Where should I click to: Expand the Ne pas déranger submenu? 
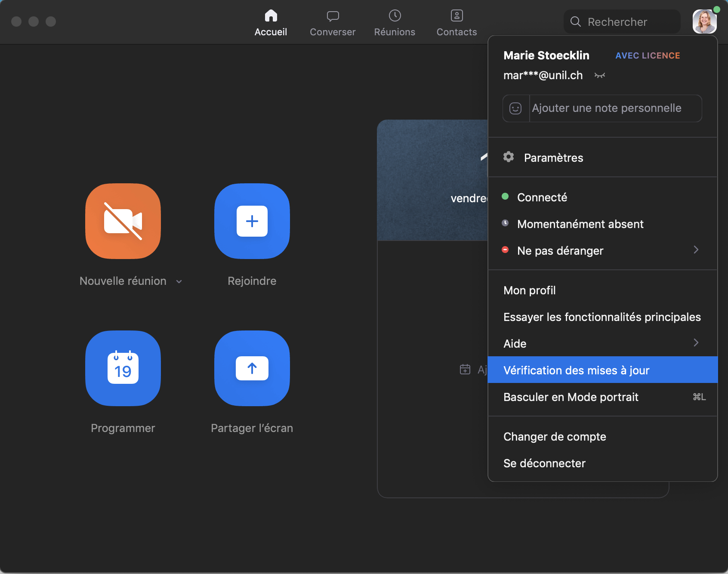click(x=696, y=250)
